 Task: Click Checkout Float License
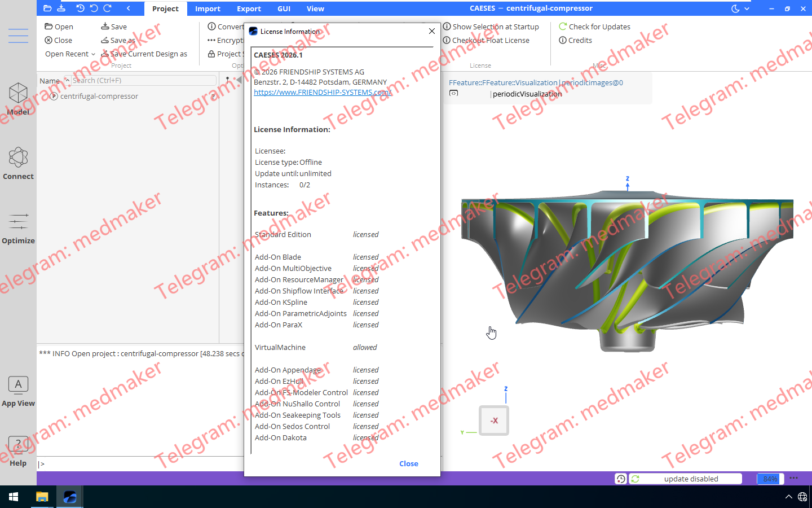(486, 40)
